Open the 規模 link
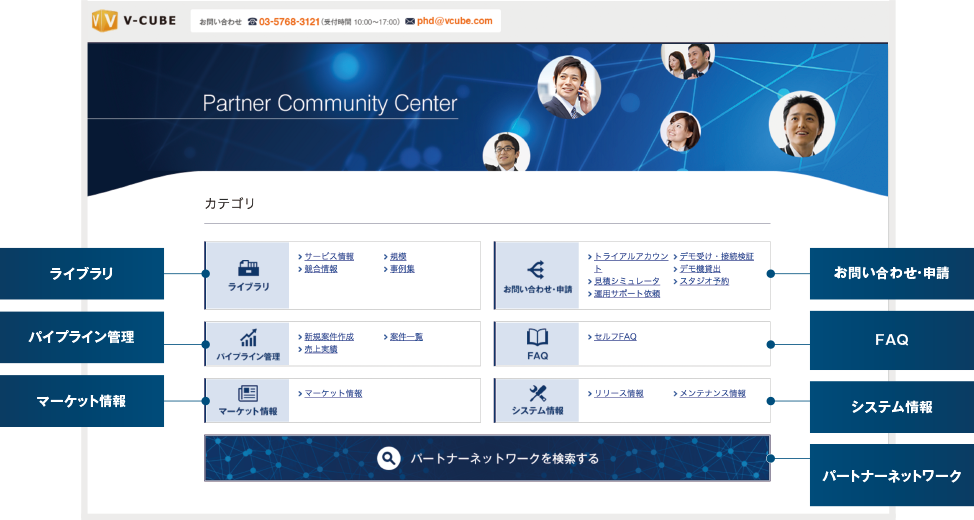This screenshot has height=520, width=974. click(x=398, y=257)
